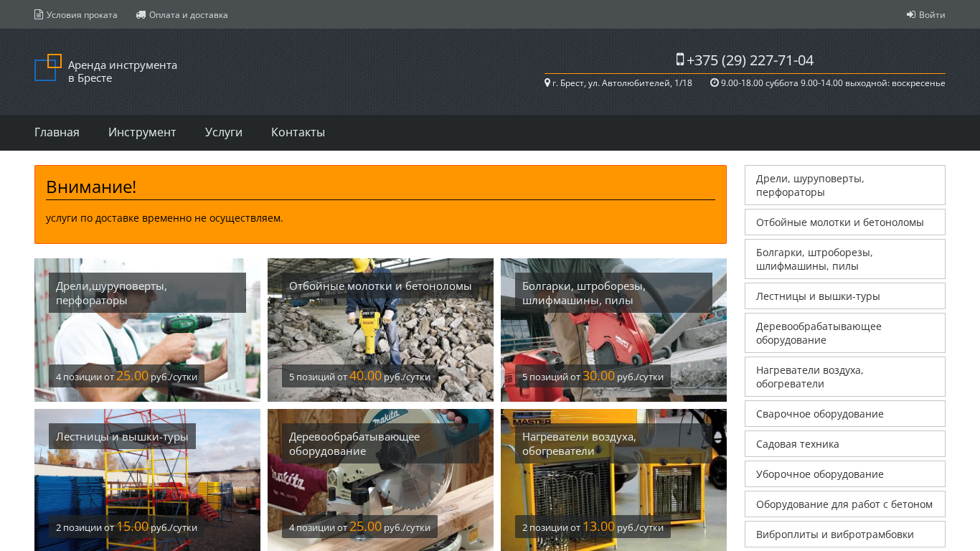Click the sign-in arrow icon beside Войти
This screenshot has width=980, height=551.
911,14
